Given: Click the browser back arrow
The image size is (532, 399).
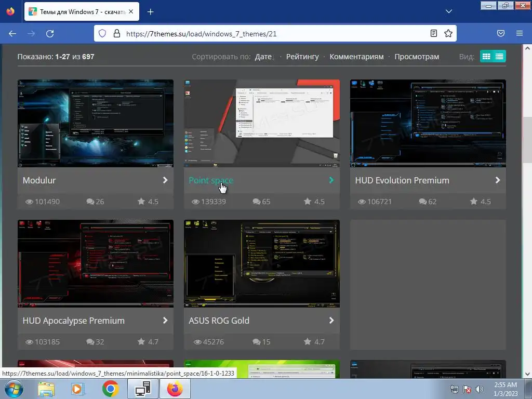Looking at the screenshot, I should pos(12,34).
